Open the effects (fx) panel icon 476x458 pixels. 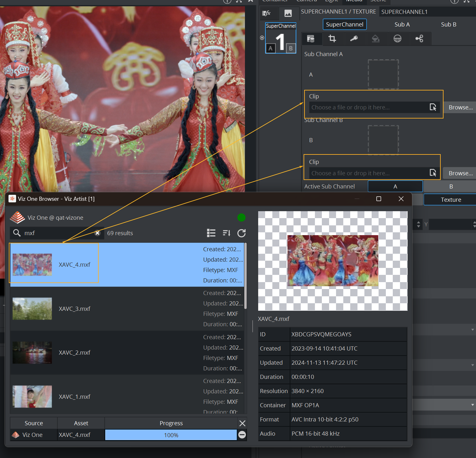pos(266,13)
